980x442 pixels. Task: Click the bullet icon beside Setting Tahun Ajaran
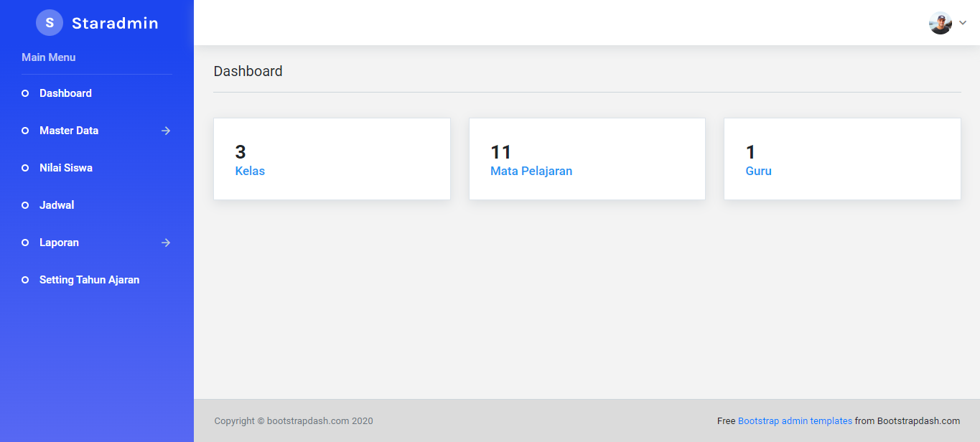[25, 280]
